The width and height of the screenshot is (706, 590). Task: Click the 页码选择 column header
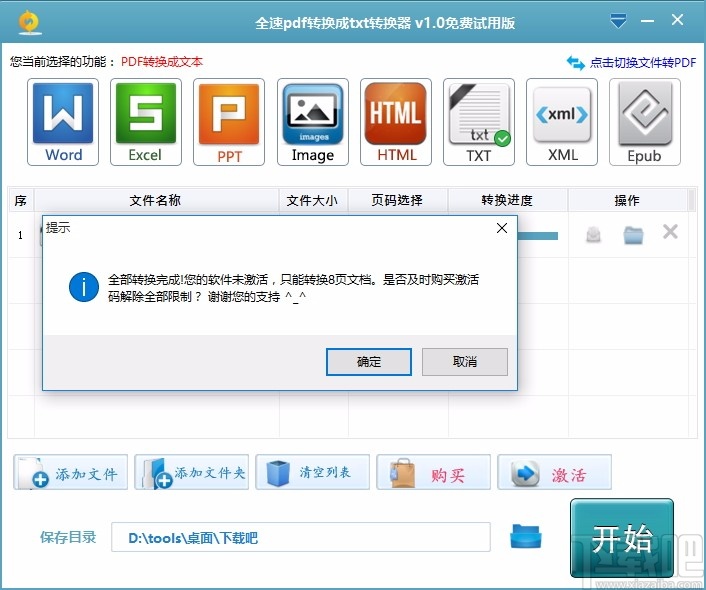pos(398,200)
